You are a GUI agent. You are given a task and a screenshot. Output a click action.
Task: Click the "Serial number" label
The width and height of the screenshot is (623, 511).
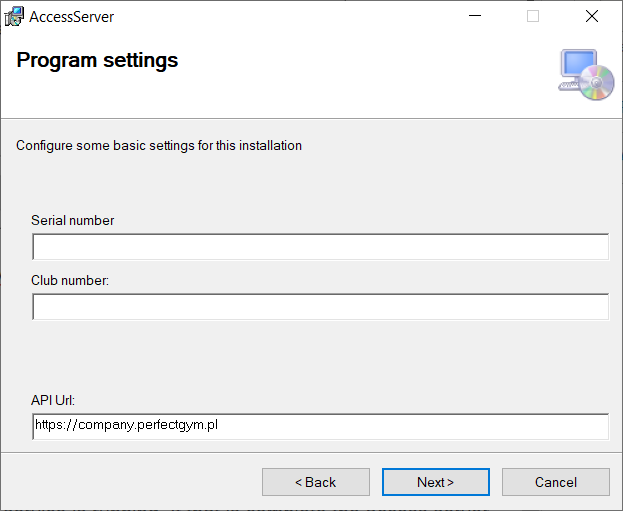pyautogui.click(x=73, y=220)
